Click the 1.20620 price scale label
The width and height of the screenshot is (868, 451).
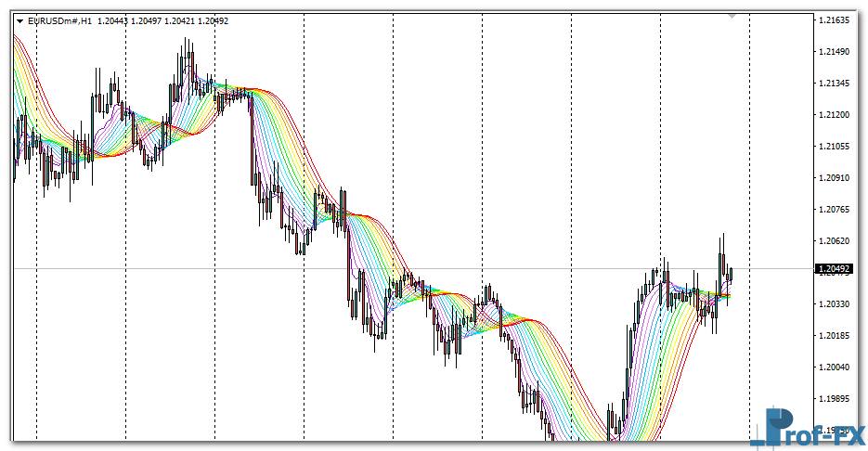(x=836, y=240)
